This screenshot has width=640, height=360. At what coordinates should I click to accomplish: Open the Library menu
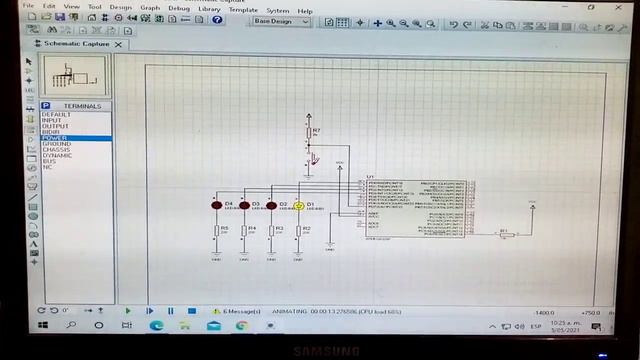click(x=209, y=9)
